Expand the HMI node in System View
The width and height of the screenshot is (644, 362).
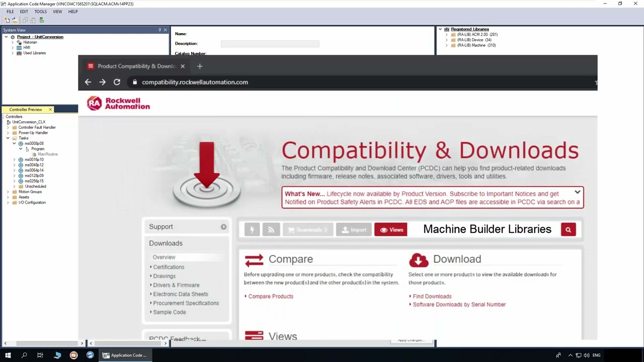[13, 48]
